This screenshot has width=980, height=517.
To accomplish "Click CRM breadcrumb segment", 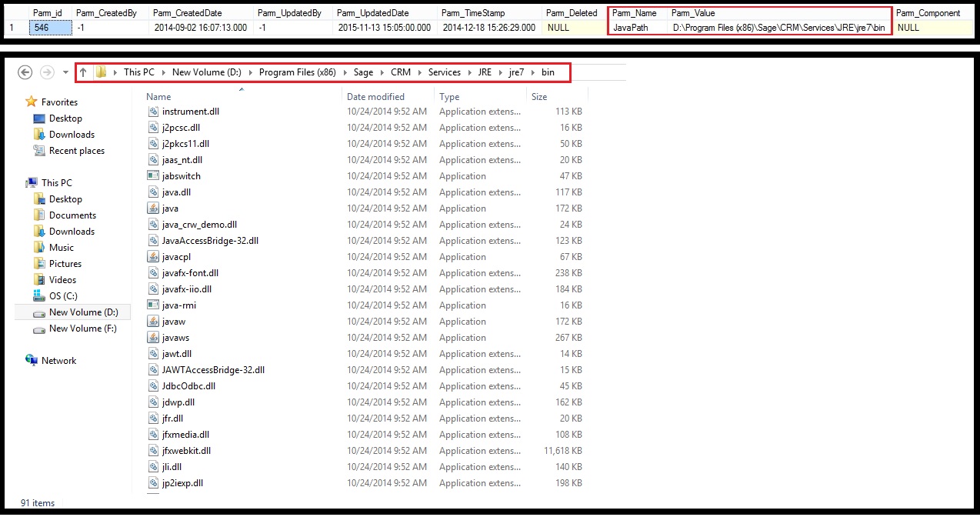I will (x=401, y=72).
